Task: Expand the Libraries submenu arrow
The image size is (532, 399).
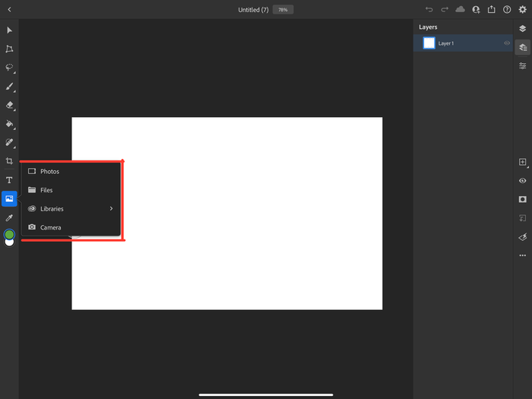Action: pyautogui.click(x=111, y=208)
